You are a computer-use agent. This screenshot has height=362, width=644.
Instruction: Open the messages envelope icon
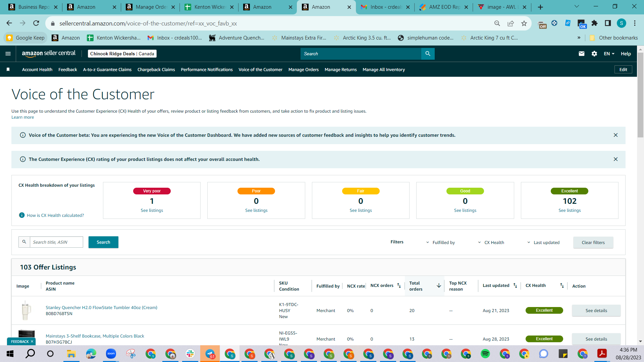pyautogui.click(x=582, y=54)
